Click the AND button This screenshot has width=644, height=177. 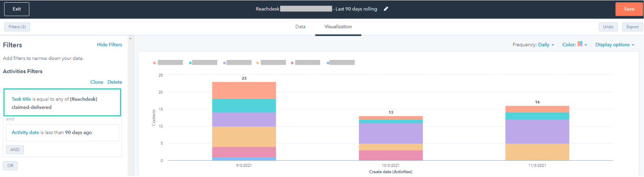[15, 150]
